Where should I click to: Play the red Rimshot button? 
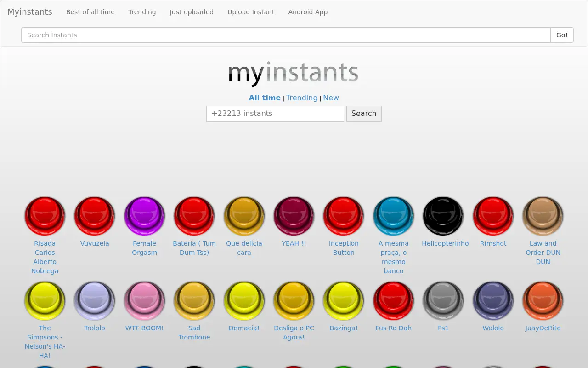(493, 216)
